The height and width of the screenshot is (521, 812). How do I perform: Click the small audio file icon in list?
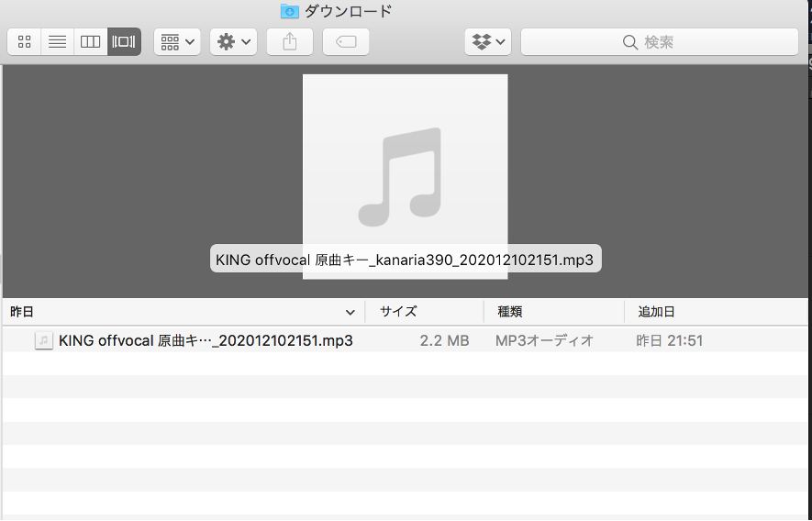coord(43,340)
